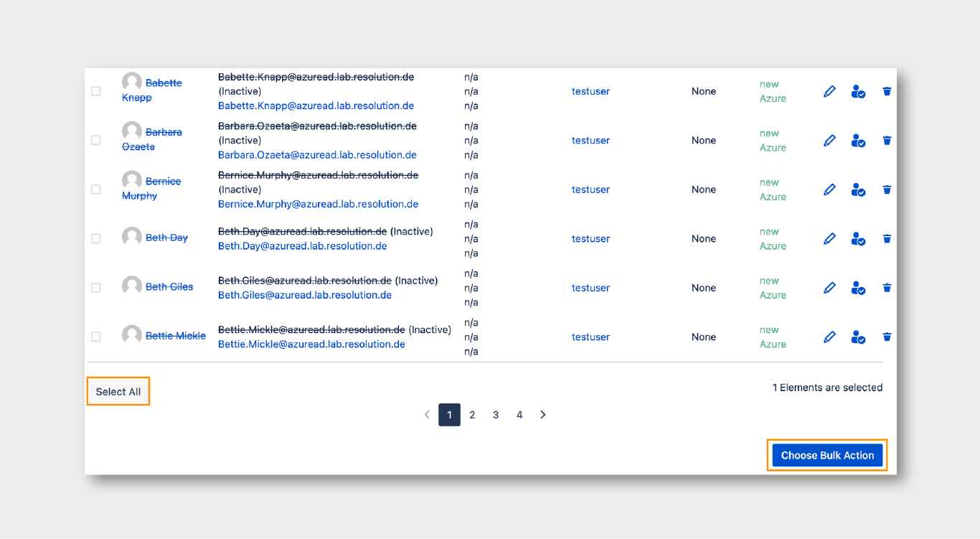Open page 3 in pagination

tap(496, 415)
